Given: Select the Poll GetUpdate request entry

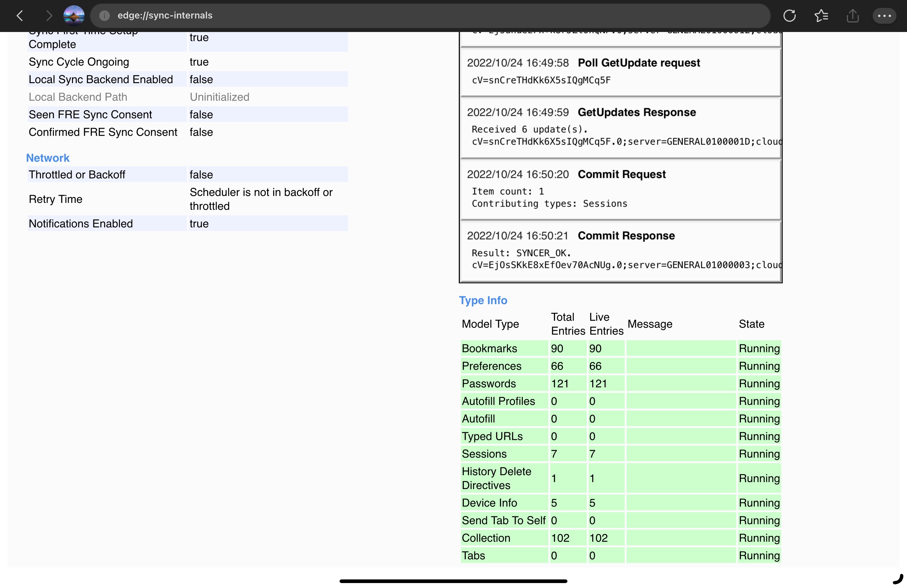Looking at the screenshot, I should (638, 63).
